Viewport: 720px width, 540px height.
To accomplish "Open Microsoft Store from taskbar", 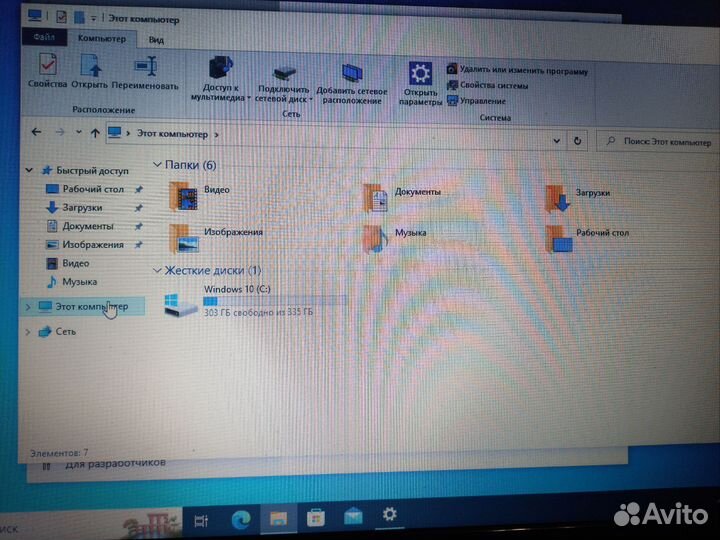I will (x=315, y=518).
